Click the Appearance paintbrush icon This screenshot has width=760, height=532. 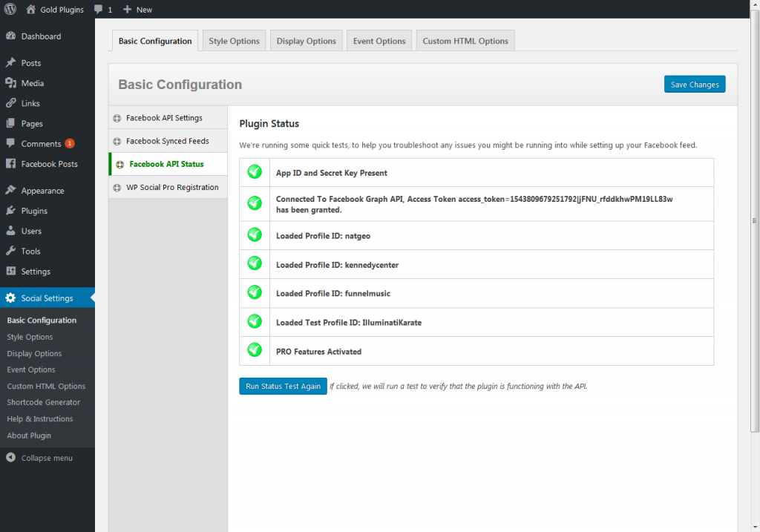click(x=10, y=191)
